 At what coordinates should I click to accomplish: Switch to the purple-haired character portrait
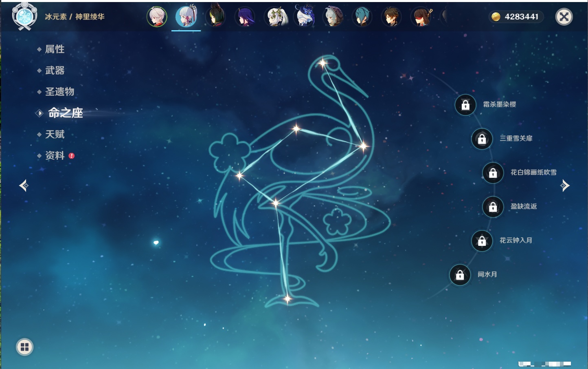245,17
